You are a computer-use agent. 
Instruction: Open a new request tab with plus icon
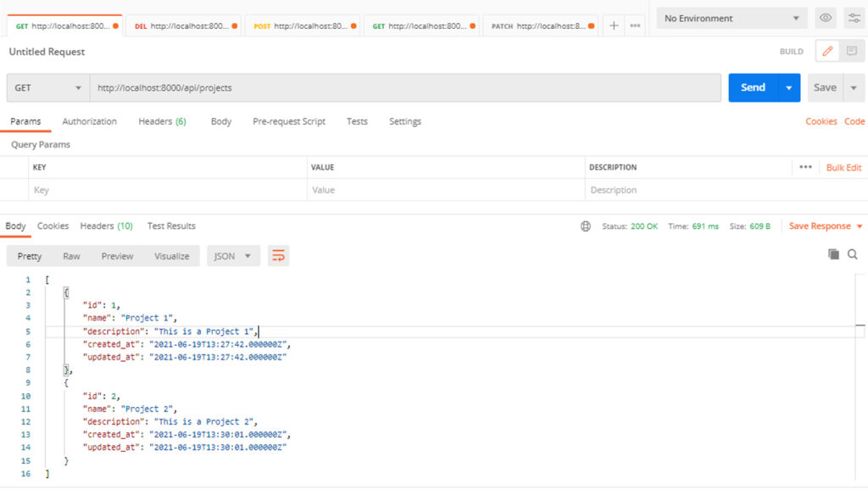(614, 25)
